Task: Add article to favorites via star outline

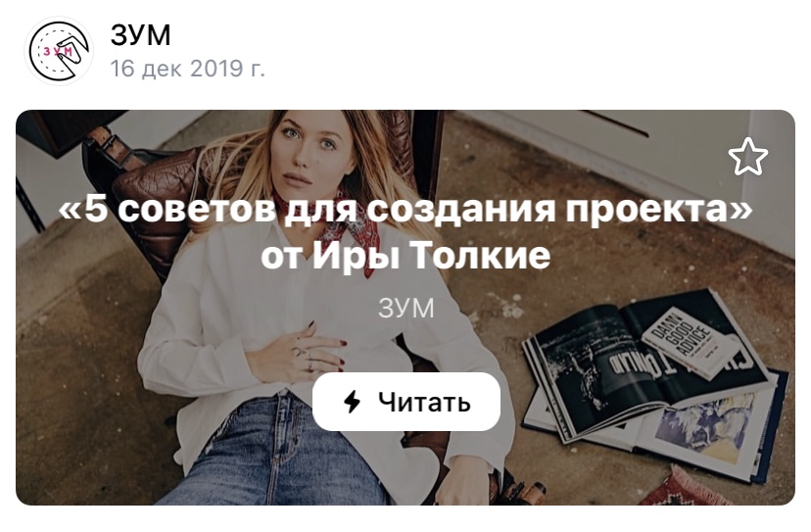Action: click(x=748, y=157)
